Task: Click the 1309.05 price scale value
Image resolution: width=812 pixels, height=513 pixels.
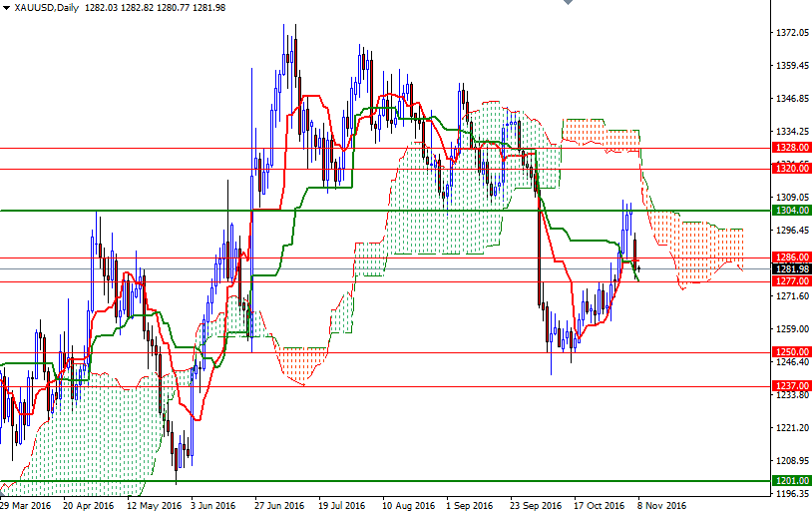Action: [x=792, y=197]
